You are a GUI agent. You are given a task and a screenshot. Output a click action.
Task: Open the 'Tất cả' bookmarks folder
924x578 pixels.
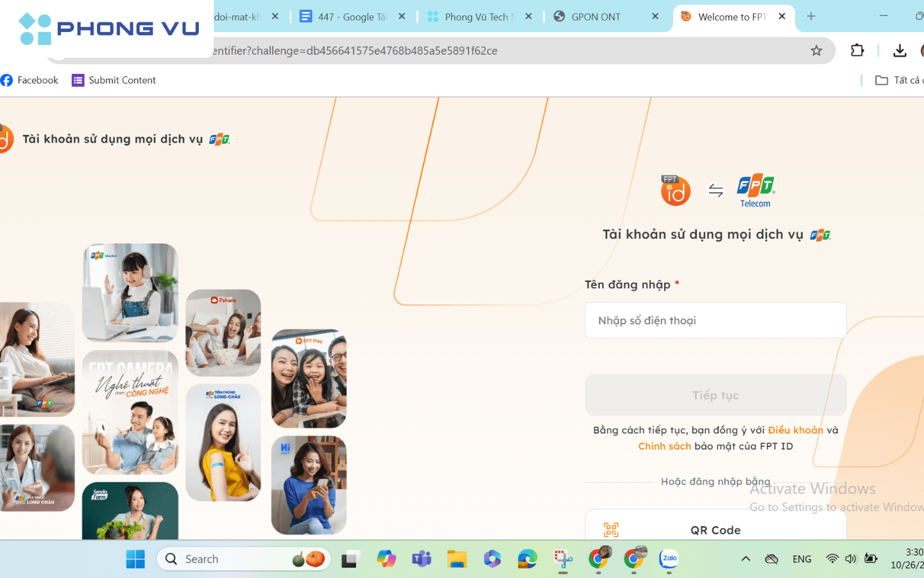tap(899, 80)
